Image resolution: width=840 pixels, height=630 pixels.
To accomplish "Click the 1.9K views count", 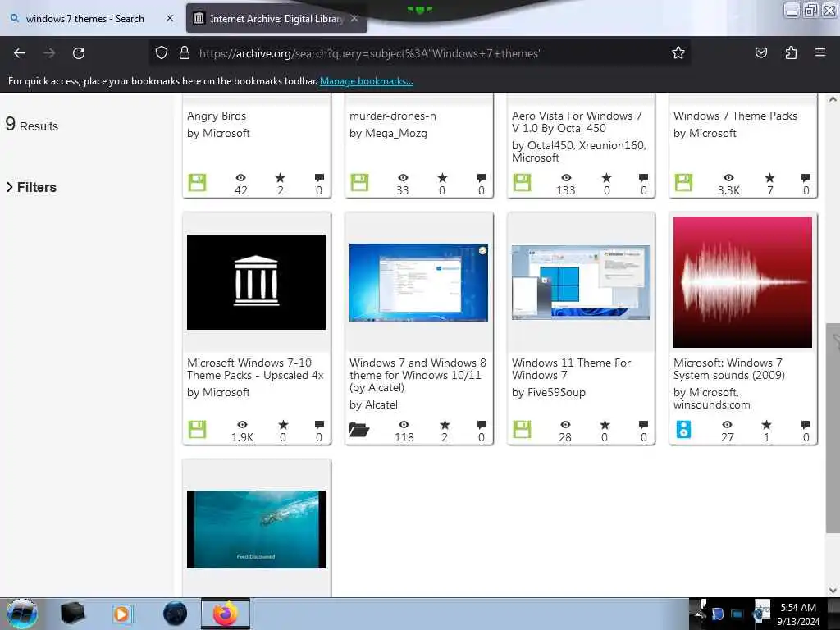I will 242,437.
